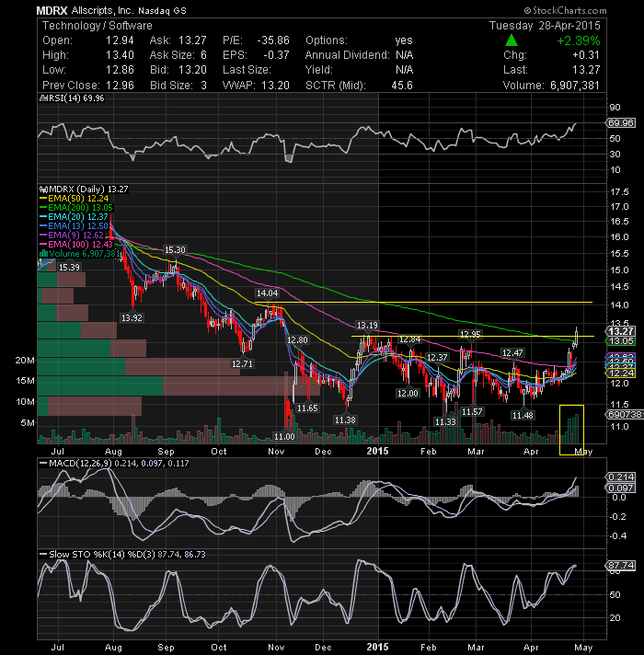The width and height of the screenshot is (644, 655).
Task: Click the Annual Dividend label
Action: click(x=348, y=55)
